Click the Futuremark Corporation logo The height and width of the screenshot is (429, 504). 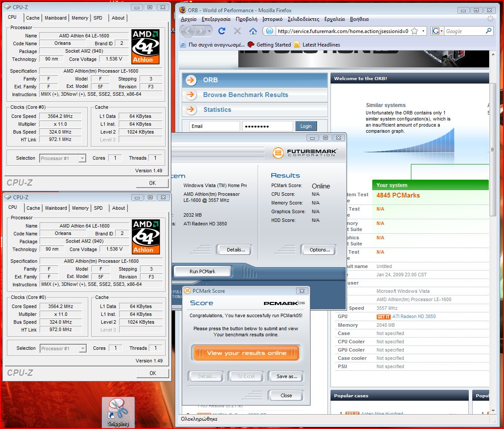tap(304, 152)
